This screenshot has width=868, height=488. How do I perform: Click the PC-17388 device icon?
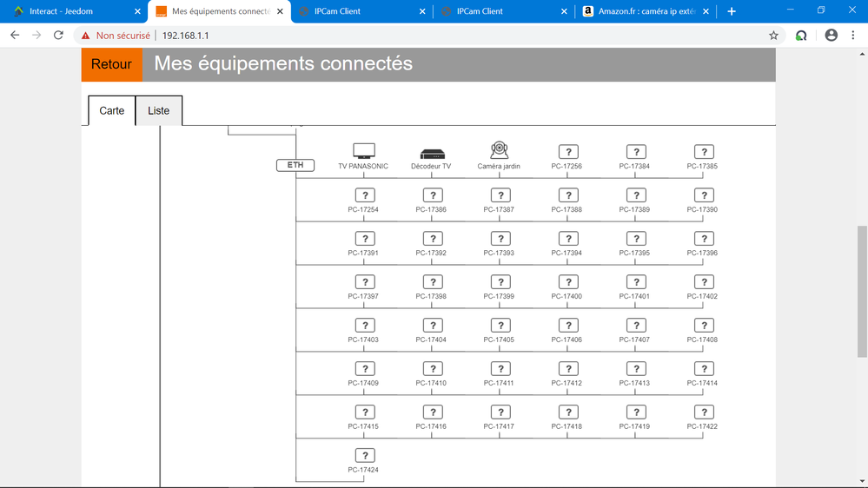pos(568,195)
